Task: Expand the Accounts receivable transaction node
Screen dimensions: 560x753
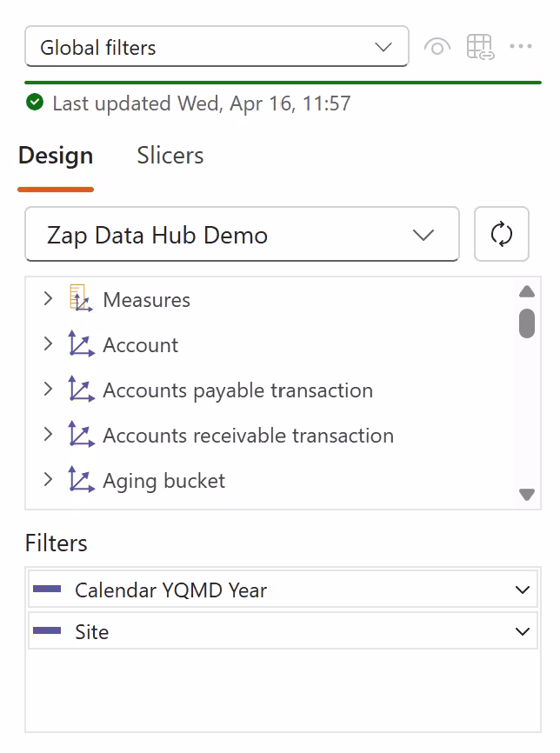Action: [x=48, y=435]
